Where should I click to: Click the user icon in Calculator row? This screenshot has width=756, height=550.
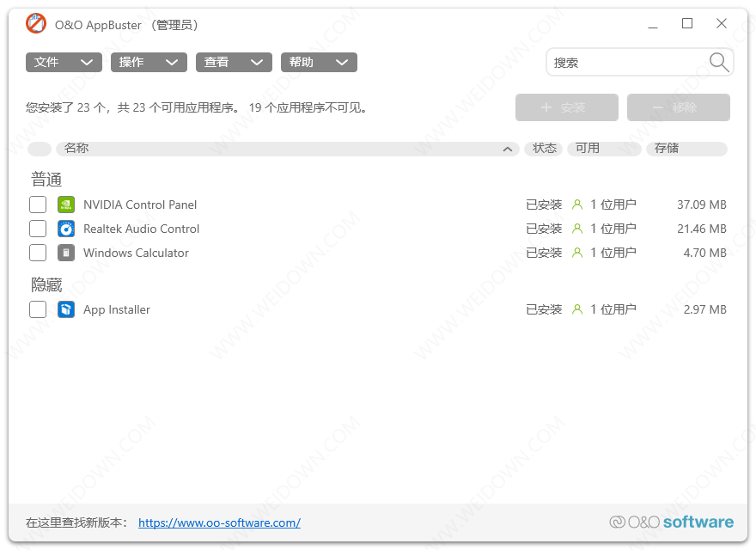click(577, 253)
